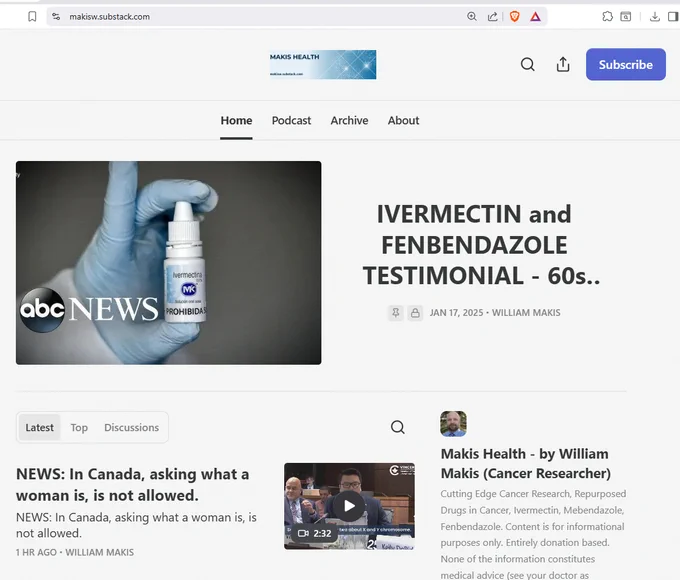
Task: Click the '1 HR AGO · WILLIAM MAKIS' byline
Action: click(75, 552)
